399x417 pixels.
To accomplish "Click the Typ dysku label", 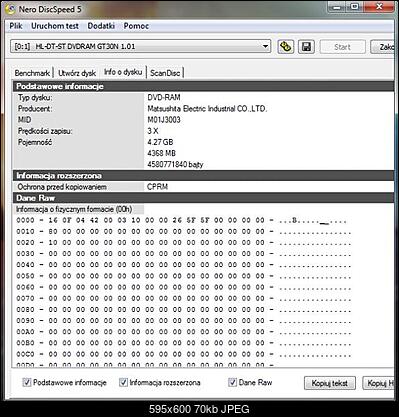I will (x=35, y=98).
